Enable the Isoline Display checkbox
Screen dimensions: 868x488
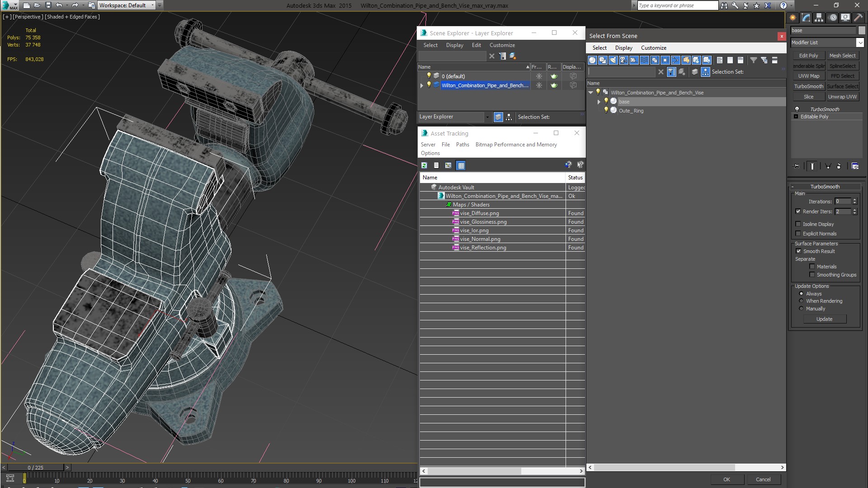coord(798,224)
